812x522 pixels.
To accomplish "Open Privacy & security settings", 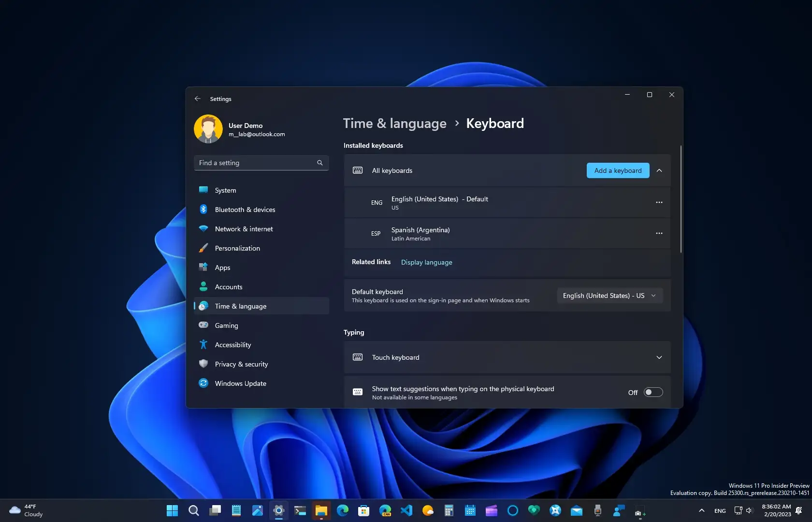I will pos(261,364).
